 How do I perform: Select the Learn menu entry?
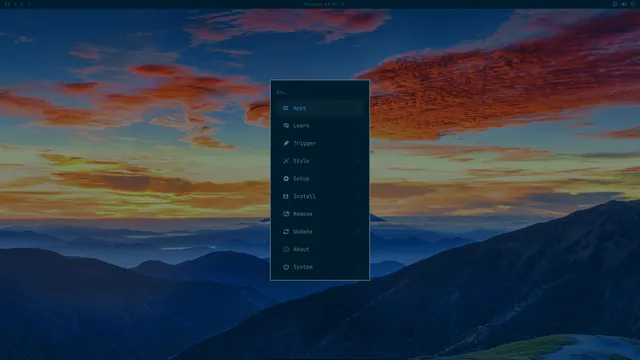point(320,126)
